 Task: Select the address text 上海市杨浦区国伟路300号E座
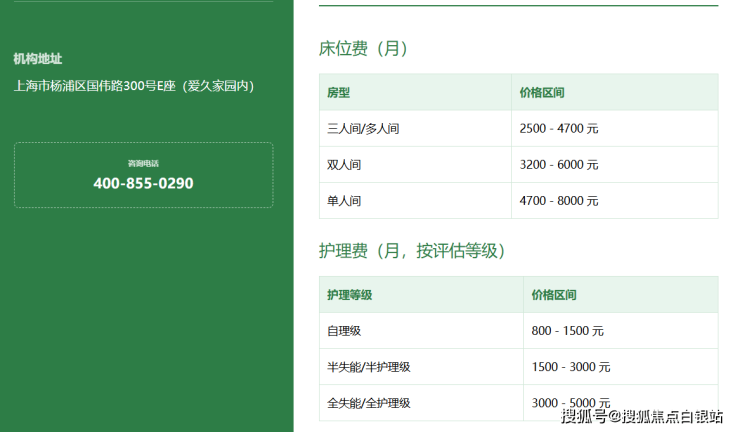tap(95, 86)
